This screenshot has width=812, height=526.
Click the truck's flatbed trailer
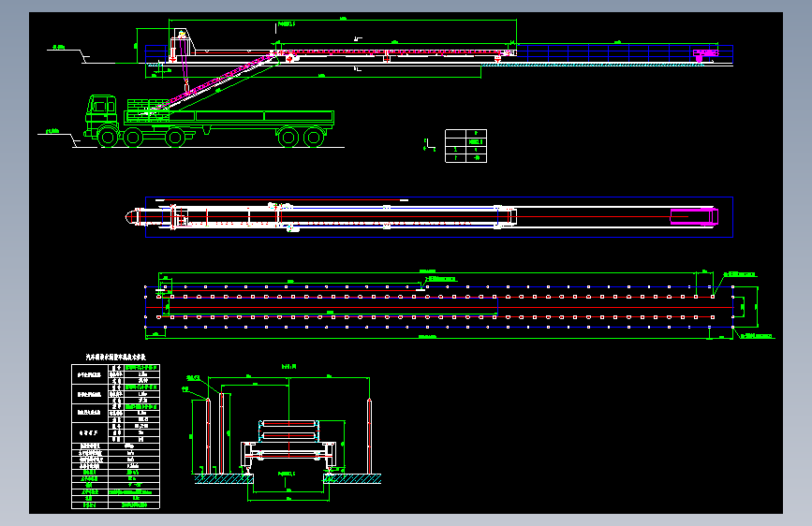(230, 118)
